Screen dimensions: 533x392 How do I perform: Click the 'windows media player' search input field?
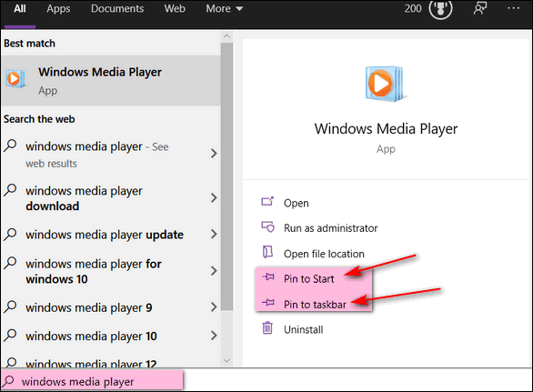[92, 381]
